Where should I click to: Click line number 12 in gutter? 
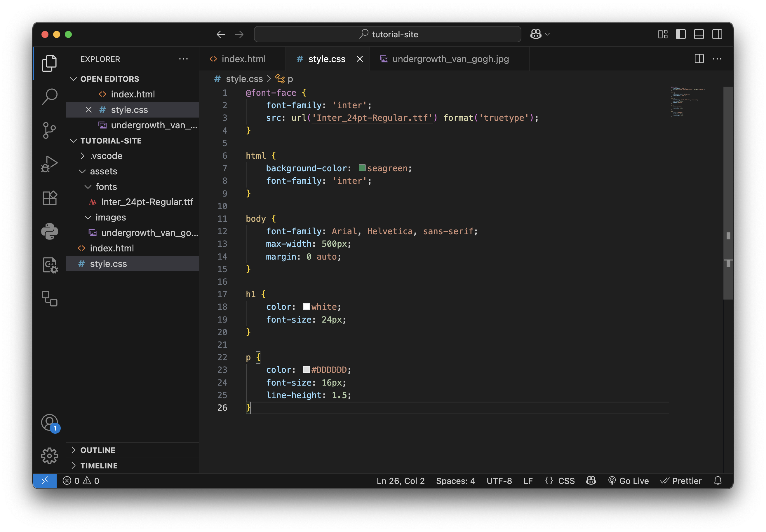tap(222, 231)
